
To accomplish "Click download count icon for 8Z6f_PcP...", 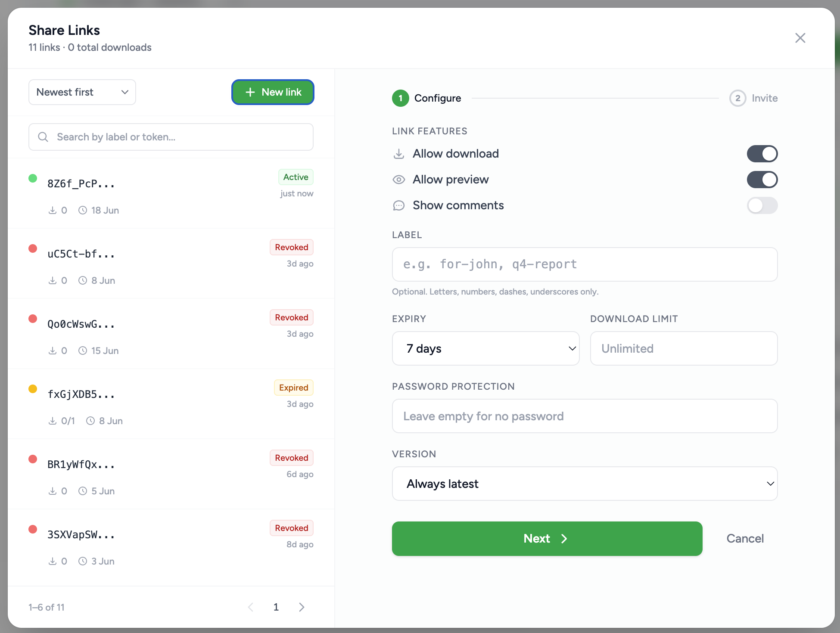I will click(x=53, y=210).
